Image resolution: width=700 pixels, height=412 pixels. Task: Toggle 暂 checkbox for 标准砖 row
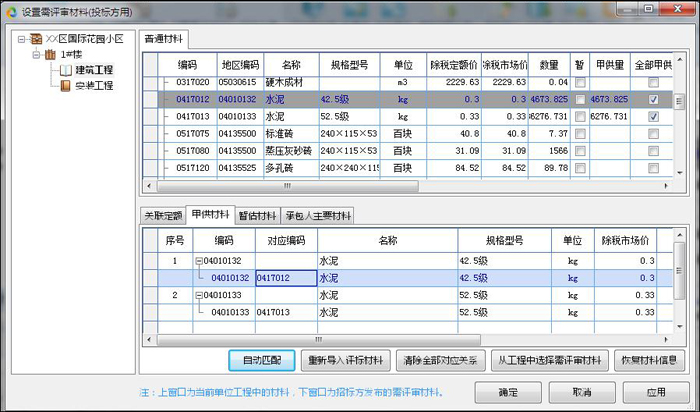point(580,133)
